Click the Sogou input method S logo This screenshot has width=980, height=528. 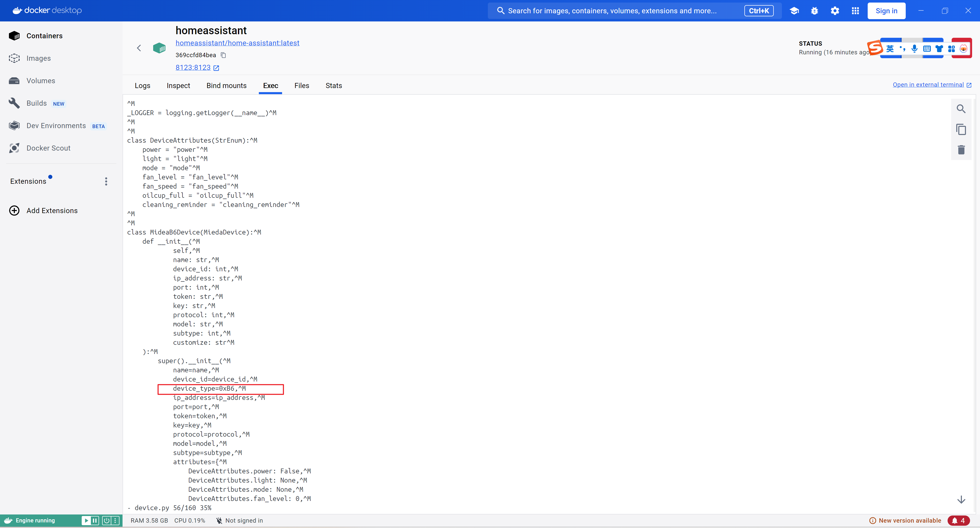[x=875, y=48]
